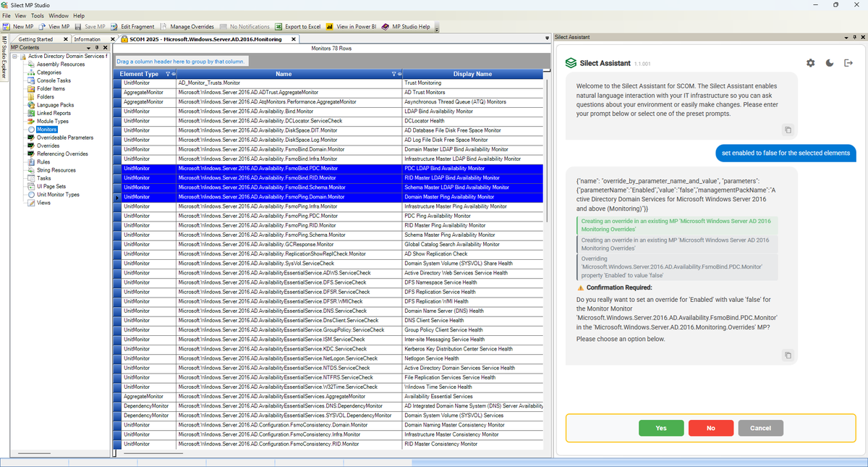The height and width of the screenshot is (467, 868).
Task: Click the Export to Excel icon
Action: tap(279, 27)
